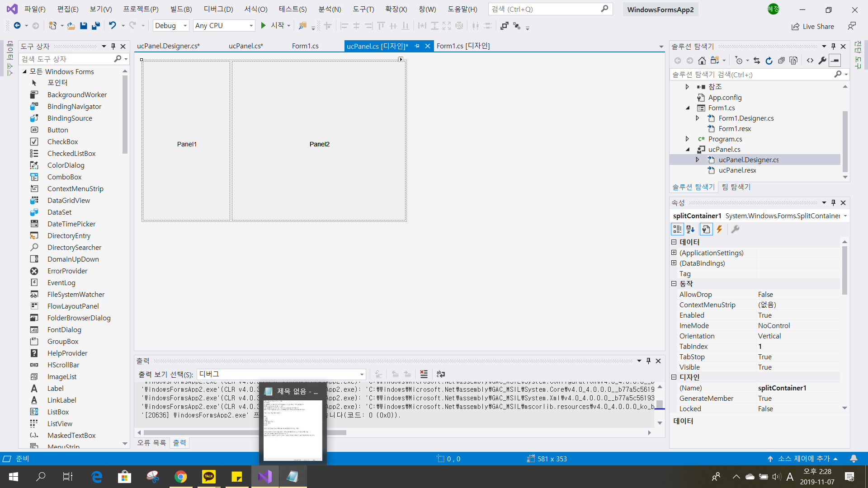This screenshot has height=488, width=868.
Task: Click Solution Explorer refresh icon
Action: 769,61
